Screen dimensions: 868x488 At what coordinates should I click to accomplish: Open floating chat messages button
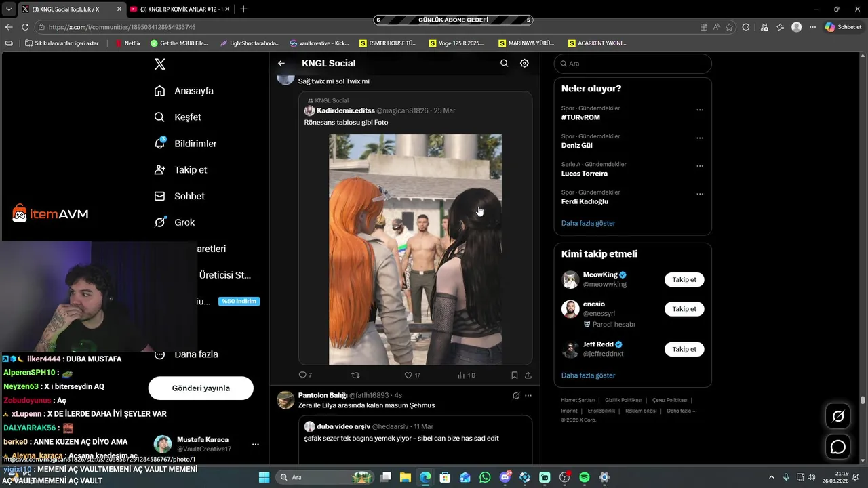838,447
